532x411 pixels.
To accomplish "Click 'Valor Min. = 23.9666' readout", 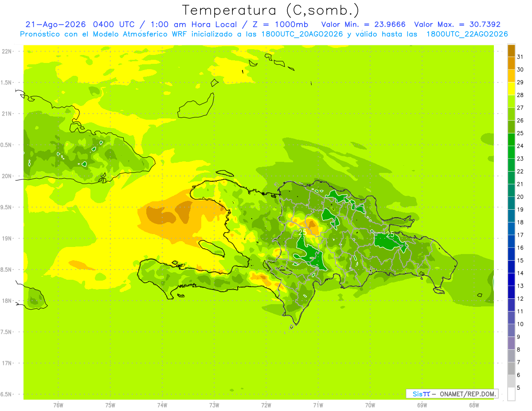I will point(363,24).
